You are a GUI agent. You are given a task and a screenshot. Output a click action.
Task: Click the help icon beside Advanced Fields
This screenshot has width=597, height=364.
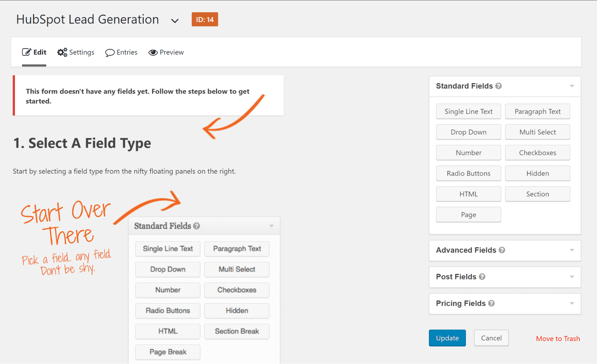[x=502, y=250]
